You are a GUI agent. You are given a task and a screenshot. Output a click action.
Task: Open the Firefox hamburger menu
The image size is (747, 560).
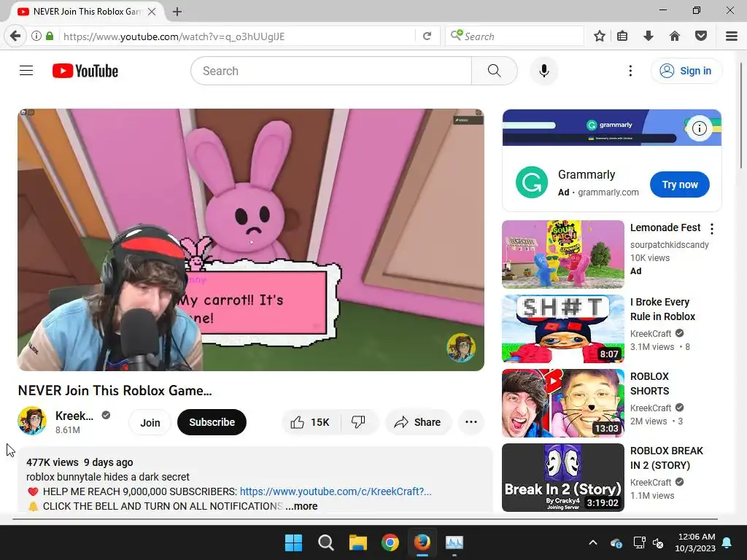[x=732, y=36]
